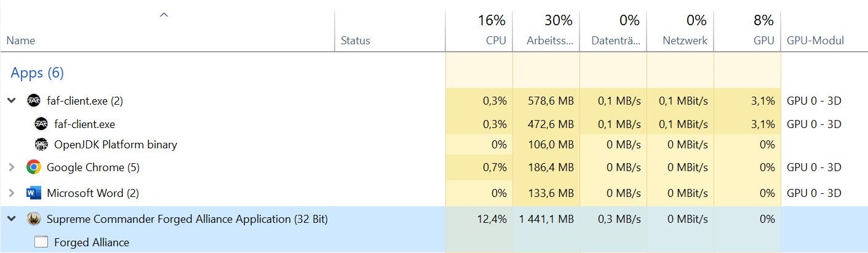Sort by the GPU column header
Image resolution: width=868 pixels, height=253 pixels.
pos(747,31)
